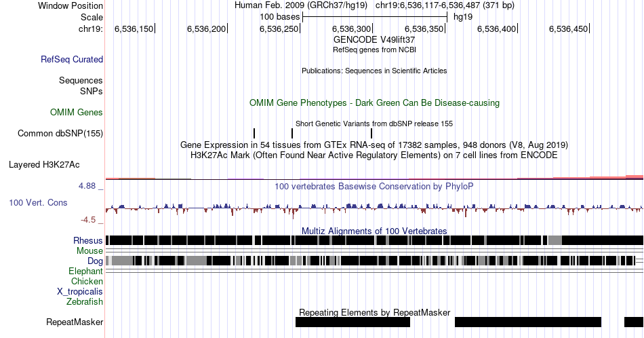Click the 6,536,450 ruler position
The image size is (644, 338).
pos(569,29)
